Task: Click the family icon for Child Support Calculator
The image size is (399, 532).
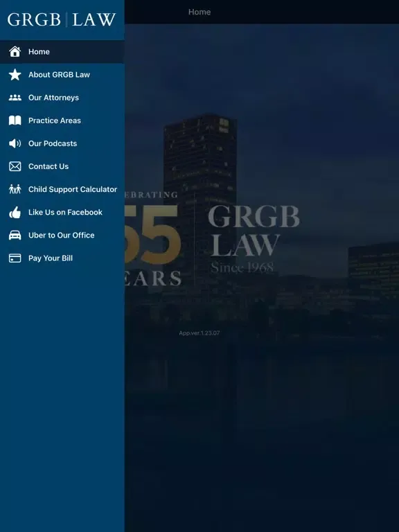Action: [x=15, y=189]
